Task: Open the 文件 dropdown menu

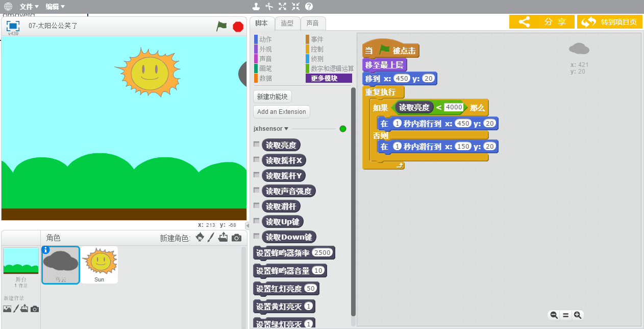Action: click(x=29, y=7)
